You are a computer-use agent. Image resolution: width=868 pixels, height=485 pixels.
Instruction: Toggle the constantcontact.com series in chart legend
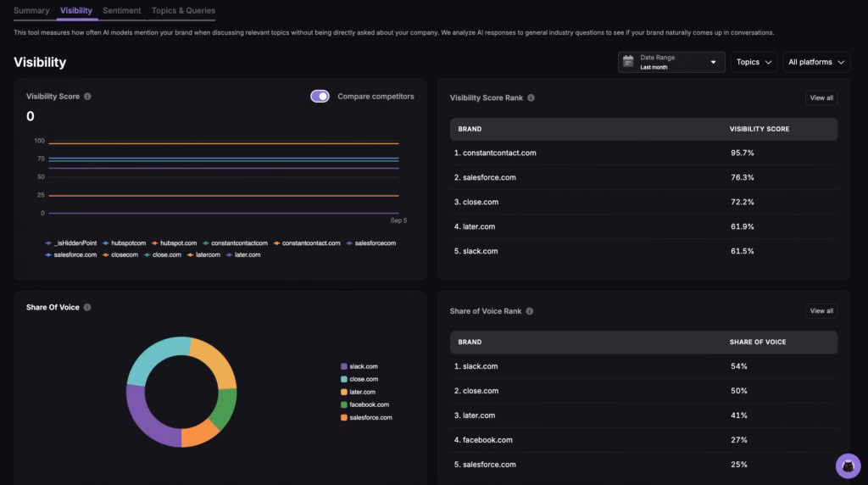(x=311, y=243)
